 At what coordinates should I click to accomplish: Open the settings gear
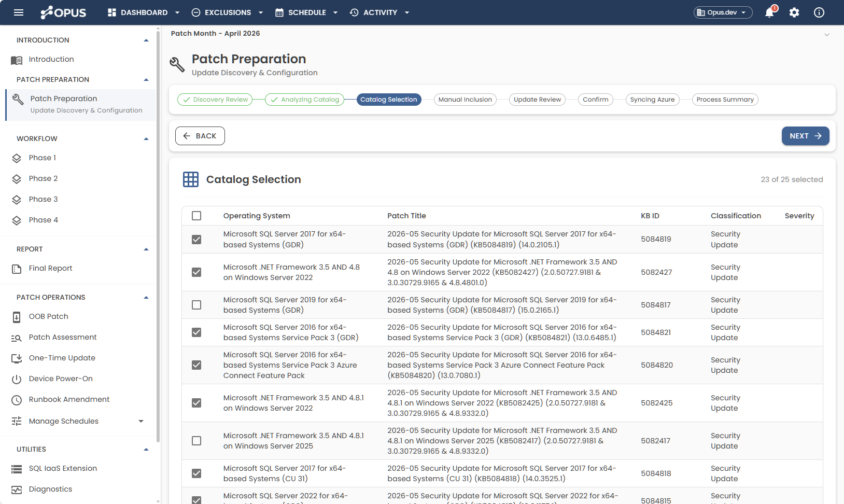click(x=794, y=12)
